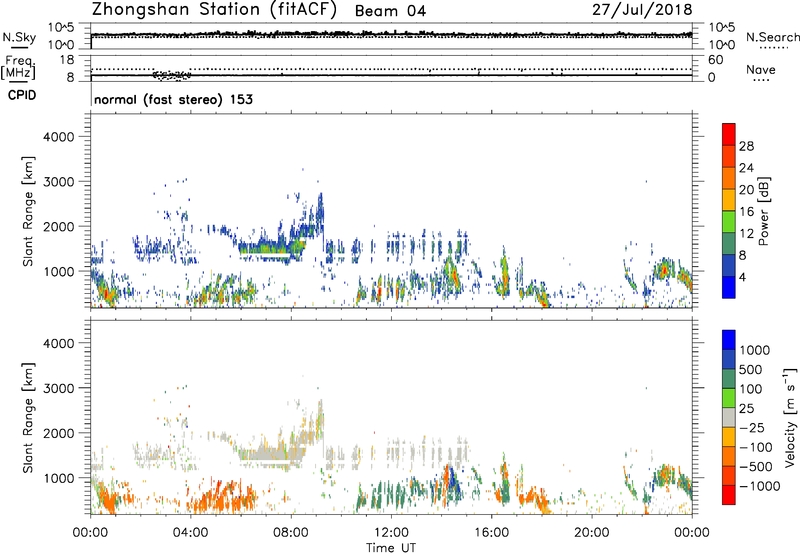Click the 'Freq. [MHz]' axis label
Screen dimensions: 800x554
18,68
